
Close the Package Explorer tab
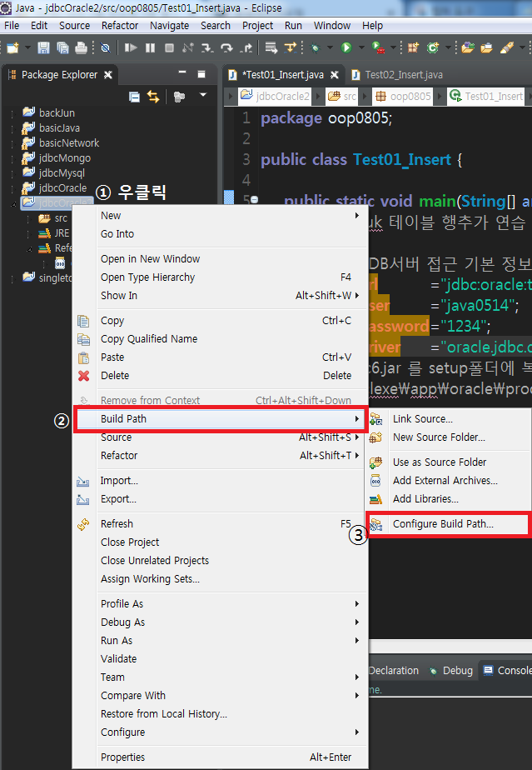point(108,75)
